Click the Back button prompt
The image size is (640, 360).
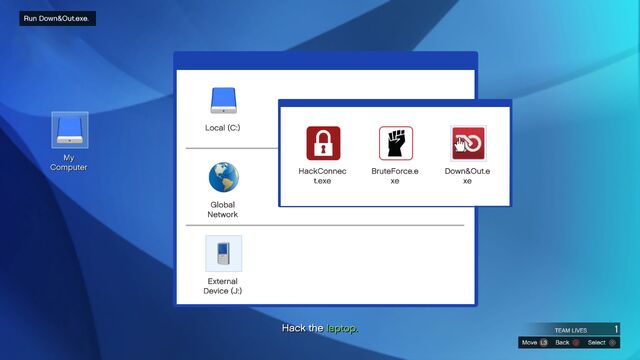567,343
